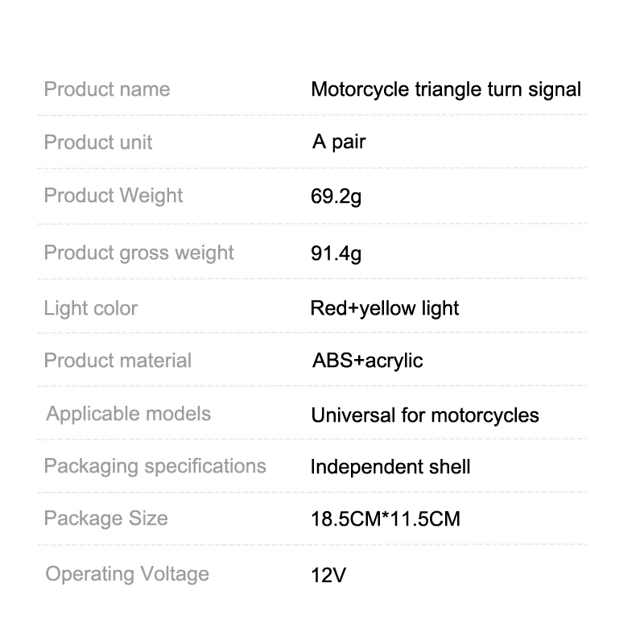
Task: Click the "Product unit" label
Action: pos(98,142)
